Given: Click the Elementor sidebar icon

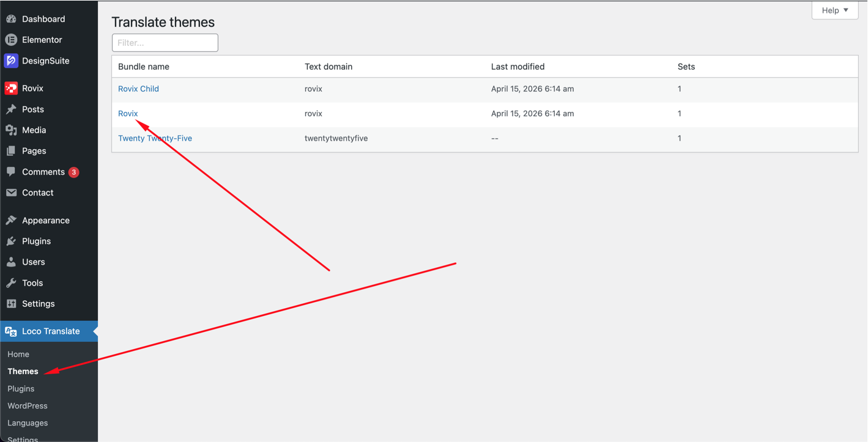Looking at the screenshot, I should coord(11,40).
